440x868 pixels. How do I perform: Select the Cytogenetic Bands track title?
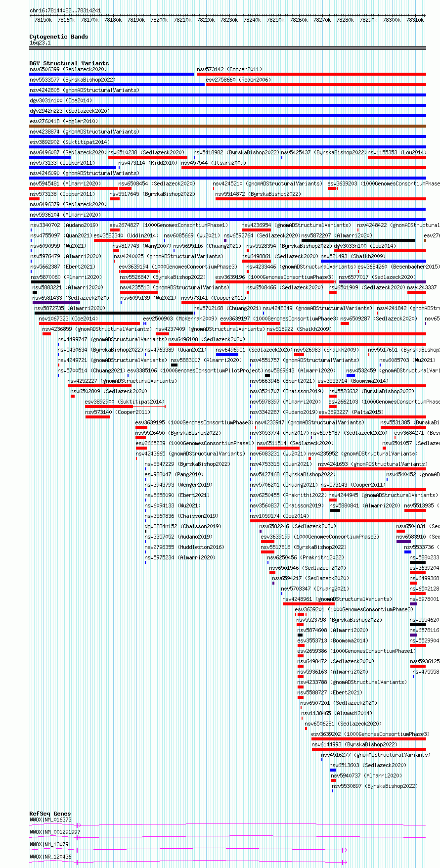(59, 37)
